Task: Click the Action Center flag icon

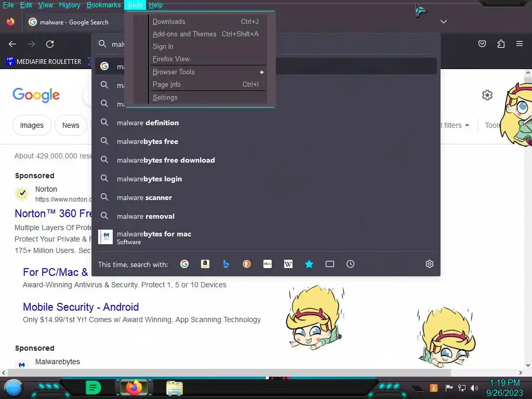Action: pos(449,388)
